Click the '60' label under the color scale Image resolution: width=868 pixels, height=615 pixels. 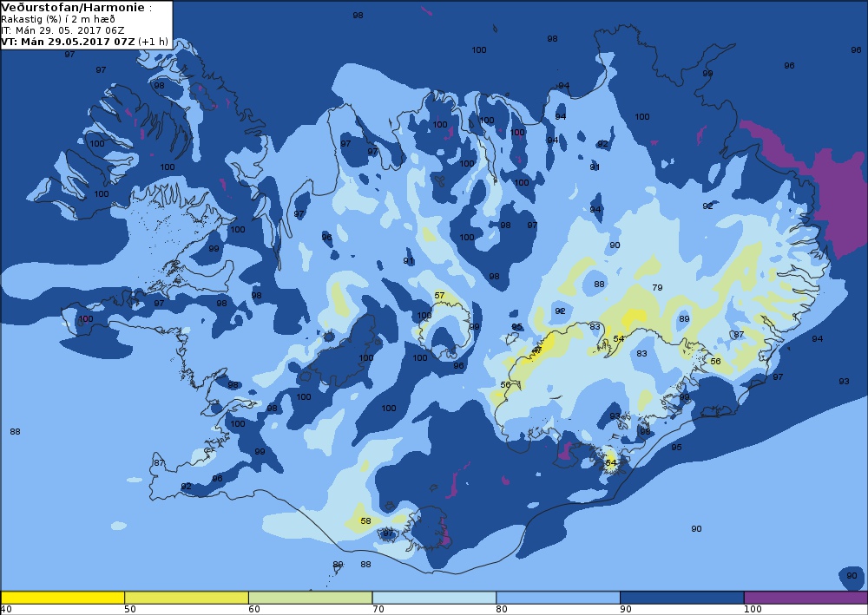[254, 609]
